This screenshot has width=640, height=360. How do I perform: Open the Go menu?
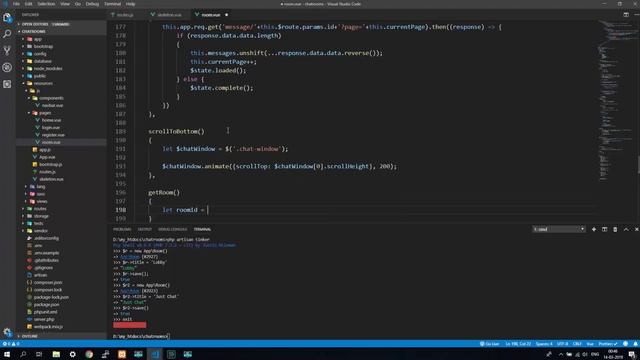(78, 4)
